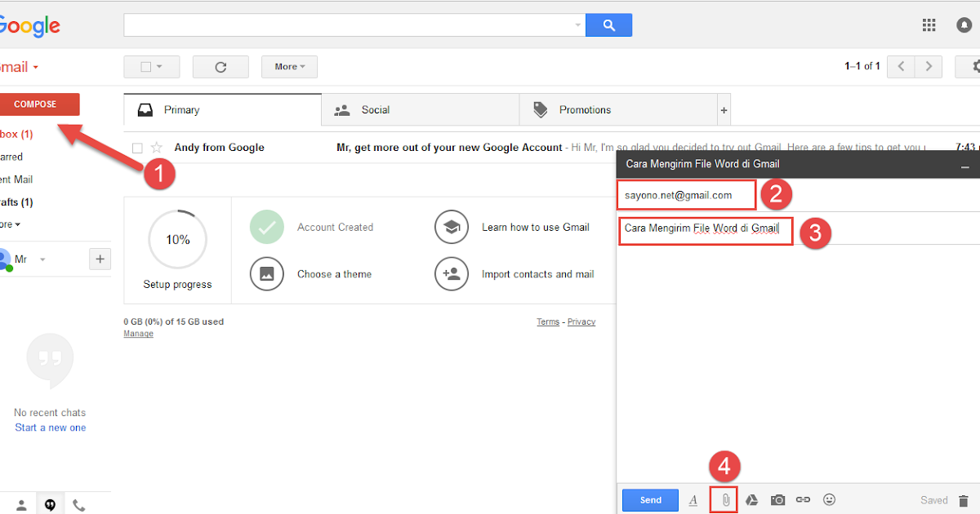The width and height of the screenshot is (980, 514).
Task: Open the More actions dropdown
Action: tap(289, 67)
